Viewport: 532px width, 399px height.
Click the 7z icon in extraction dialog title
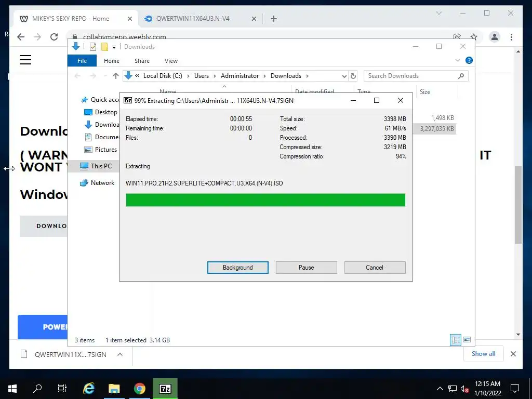128,100
